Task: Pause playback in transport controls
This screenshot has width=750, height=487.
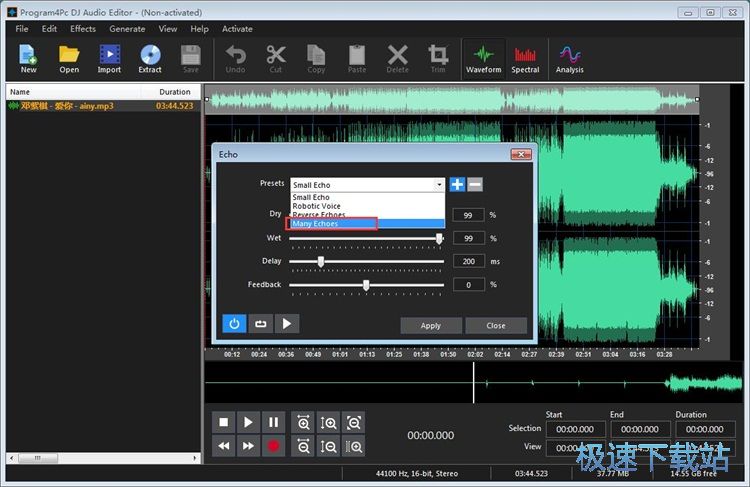Action: point(274,422)
